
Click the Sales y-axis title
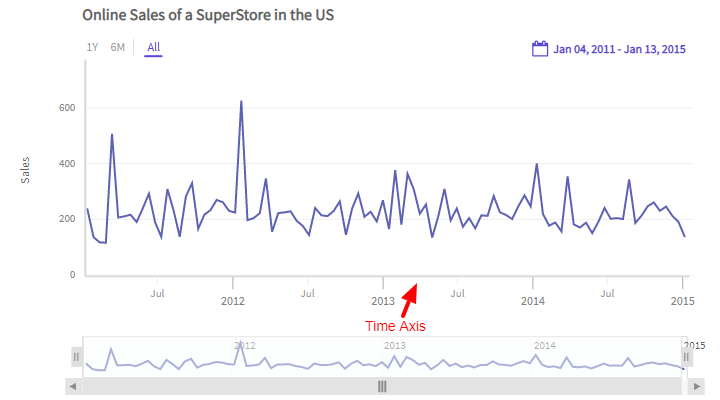[x=26, y=169]
